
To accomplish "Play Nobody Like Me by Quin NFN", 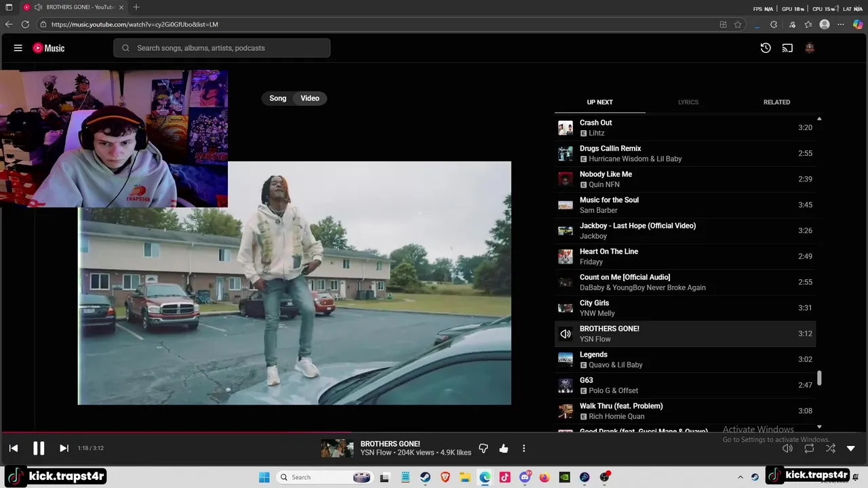I will coord(685,179).
